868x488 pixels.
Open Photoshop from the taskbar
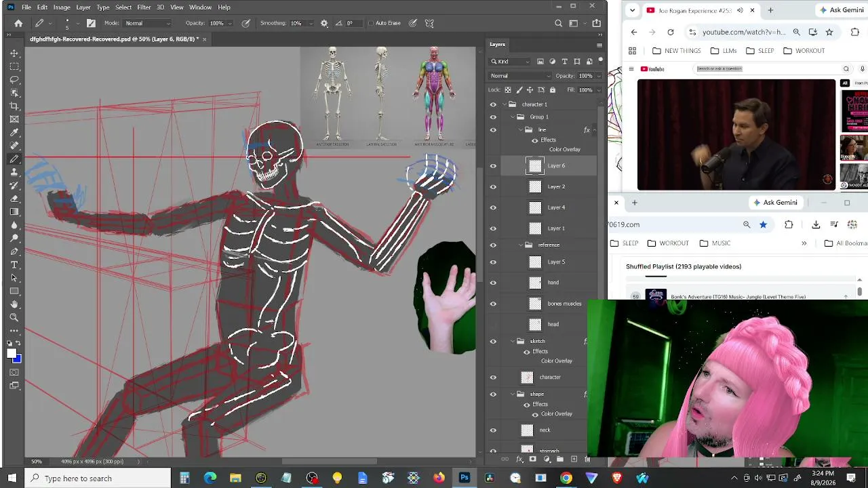465,479
